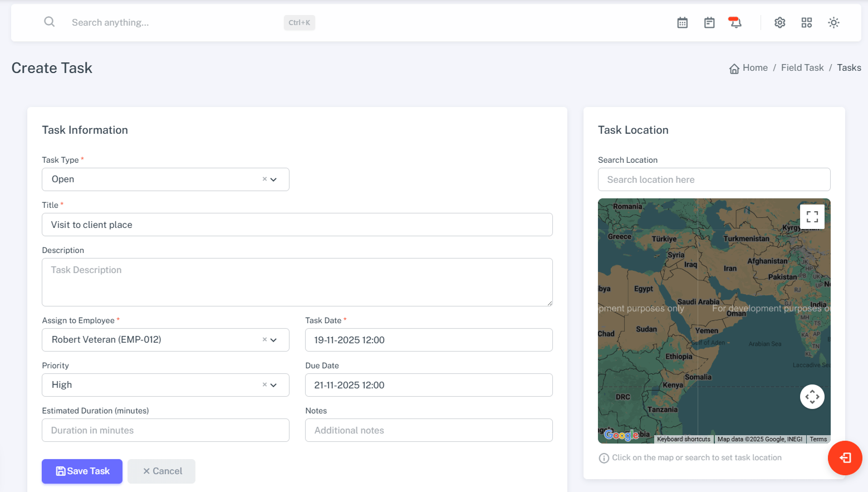Expand the Priority dropdown
868x492 pixels.
[273, 385]
